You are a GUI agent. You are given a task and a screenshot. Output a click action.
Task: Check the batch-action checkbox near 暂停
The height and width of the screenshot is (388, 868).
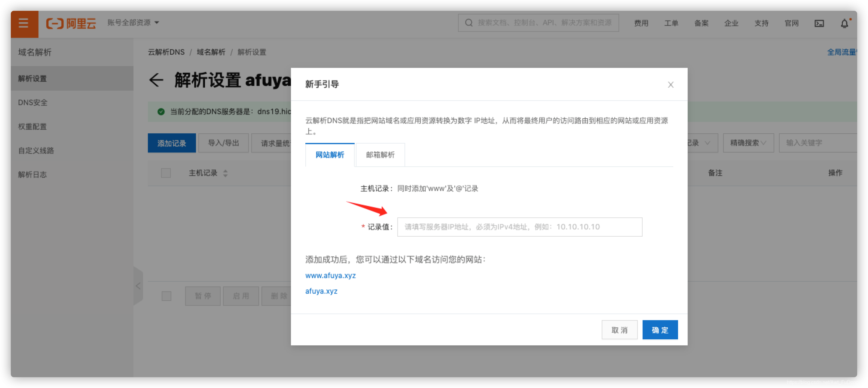point(167,296)
